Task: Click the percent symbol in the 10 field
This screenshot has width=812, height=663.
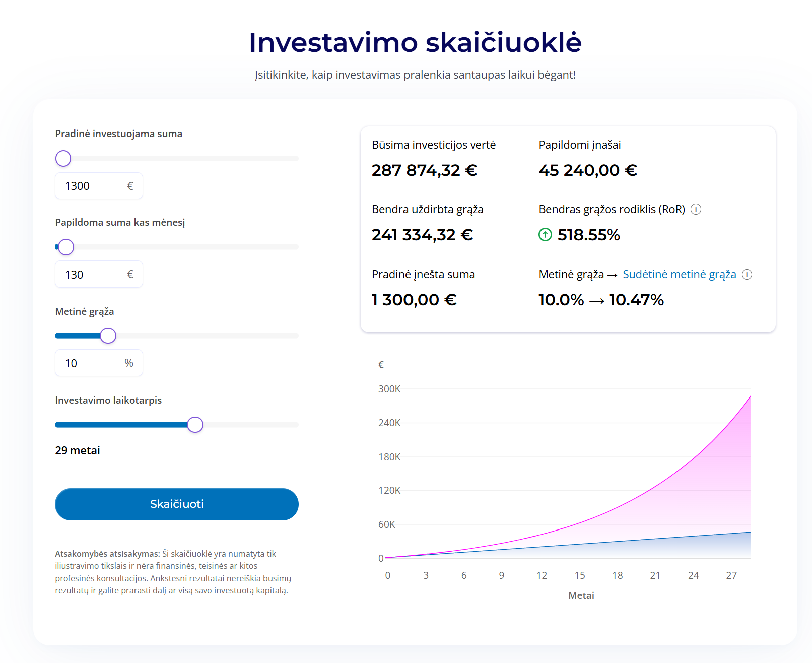Action: (128, 362)
